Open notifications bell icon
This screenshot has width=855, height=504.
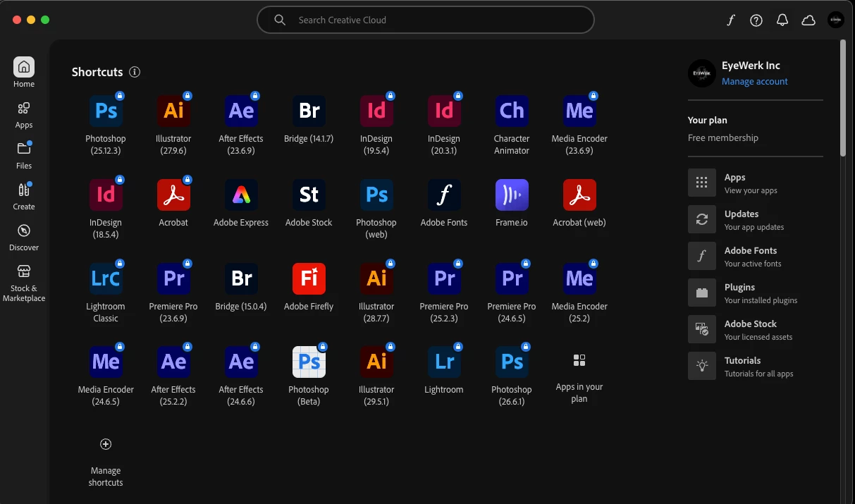coord(782,20)
